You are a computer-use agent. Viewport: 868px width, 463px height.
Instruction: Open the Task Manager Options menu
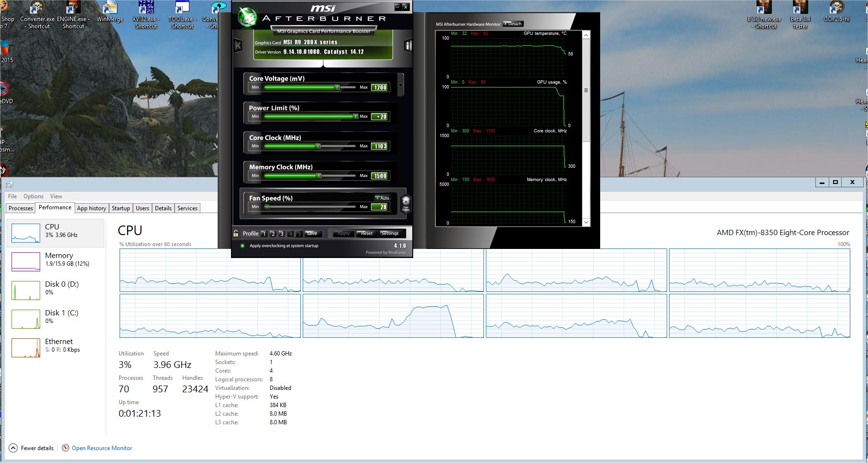(x=33, y=196)
